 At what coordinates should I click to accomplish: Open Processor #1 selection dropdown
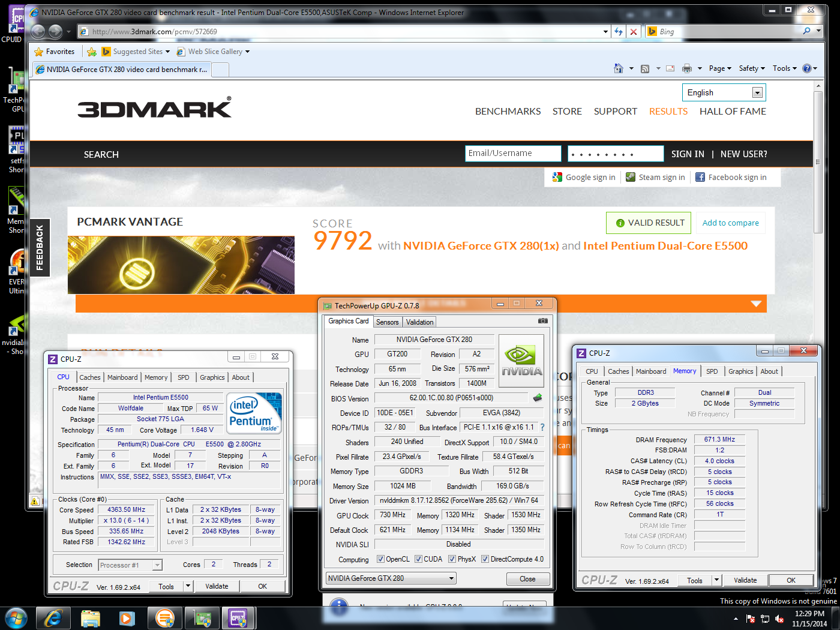point(130,565)
